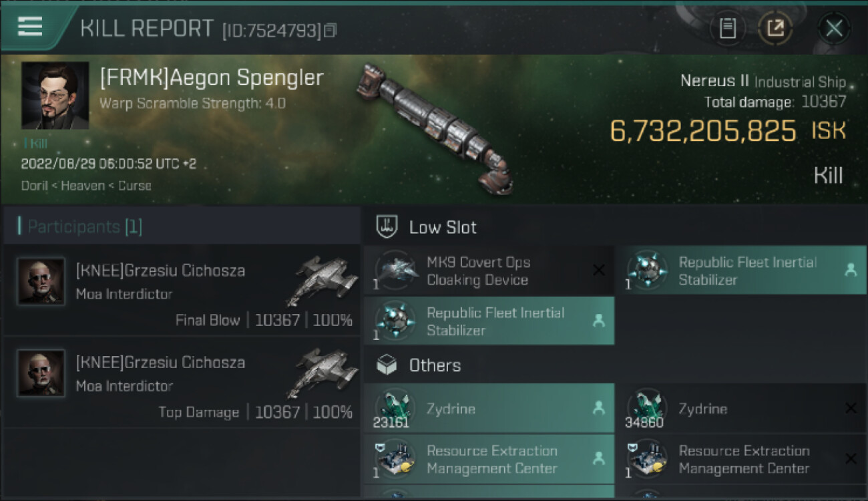Image resolution: width=868 pixels, height=501 pixels.
Task: Copy the kill report ID
Action: [x=331, y=29]
